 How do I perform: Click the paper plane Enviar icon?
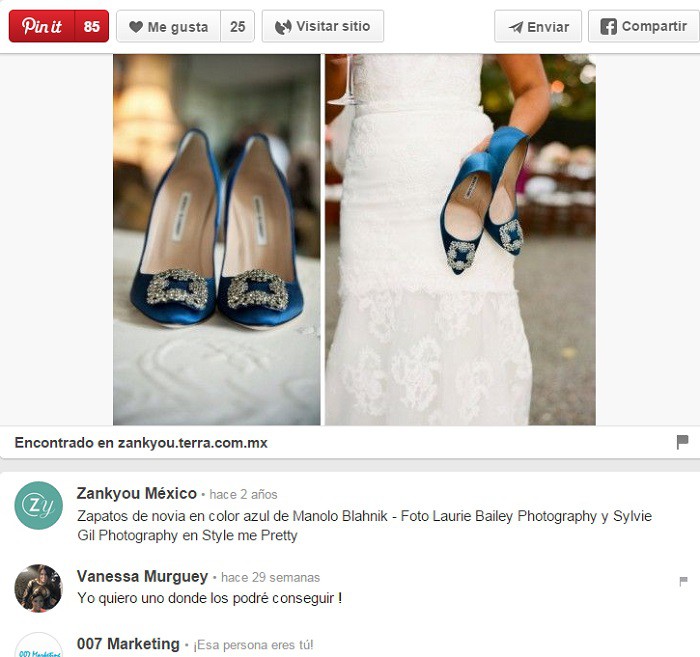pyautogui.click(x=516, y=27)
